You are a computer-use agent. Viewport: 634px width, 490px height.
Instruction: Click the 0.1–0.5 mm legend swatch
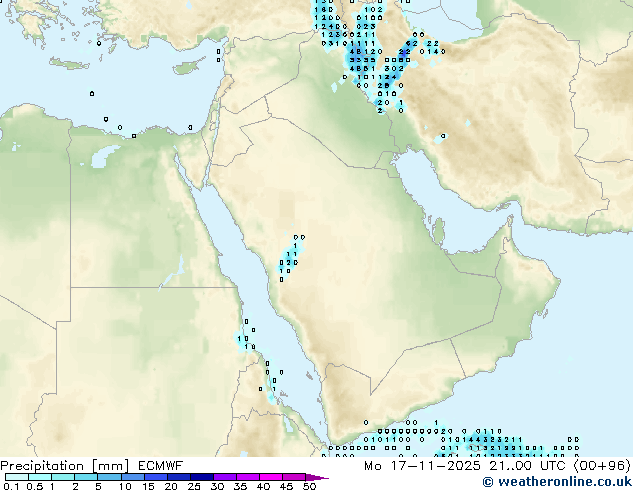point(17,477)
